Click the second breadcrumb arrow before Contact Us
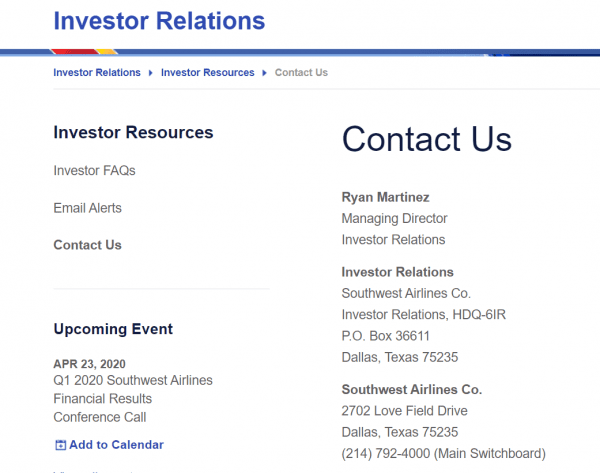 click(265, 73)
